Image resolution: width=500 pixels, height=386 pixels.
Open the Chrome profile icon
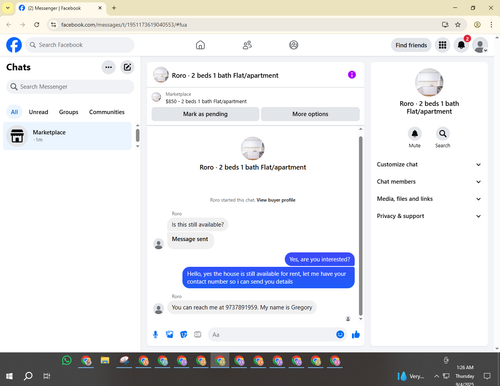pyautogui.click(x=477, y=25)
